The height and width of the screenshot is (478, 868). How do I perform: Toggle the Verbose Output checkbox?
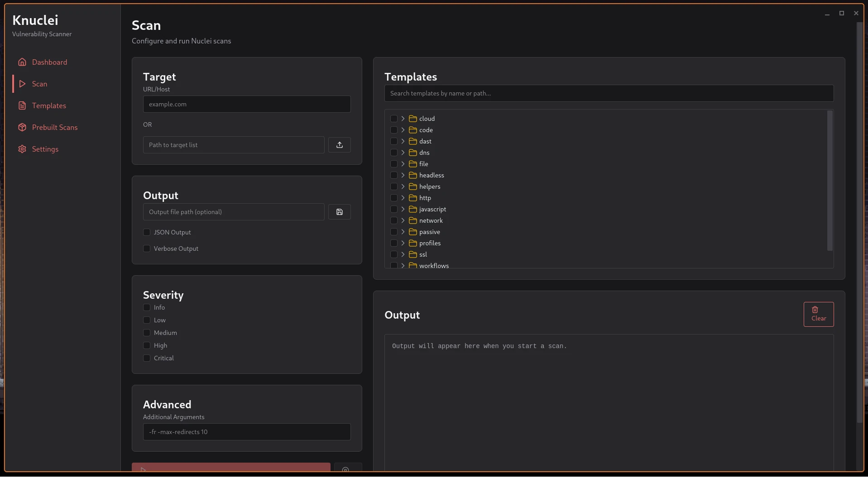pyautogui.click(x=147, y=249)
